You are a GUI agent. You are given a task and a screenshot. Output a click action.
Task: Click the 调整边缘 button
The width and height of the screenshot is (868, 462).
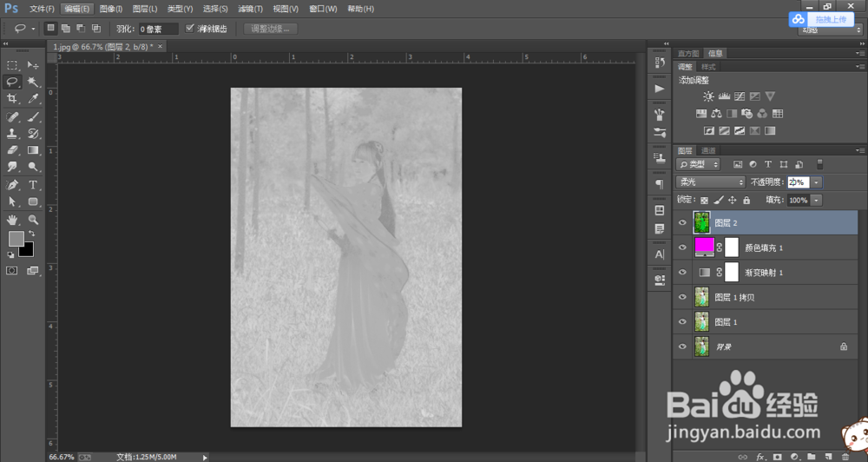coord(270,29)
